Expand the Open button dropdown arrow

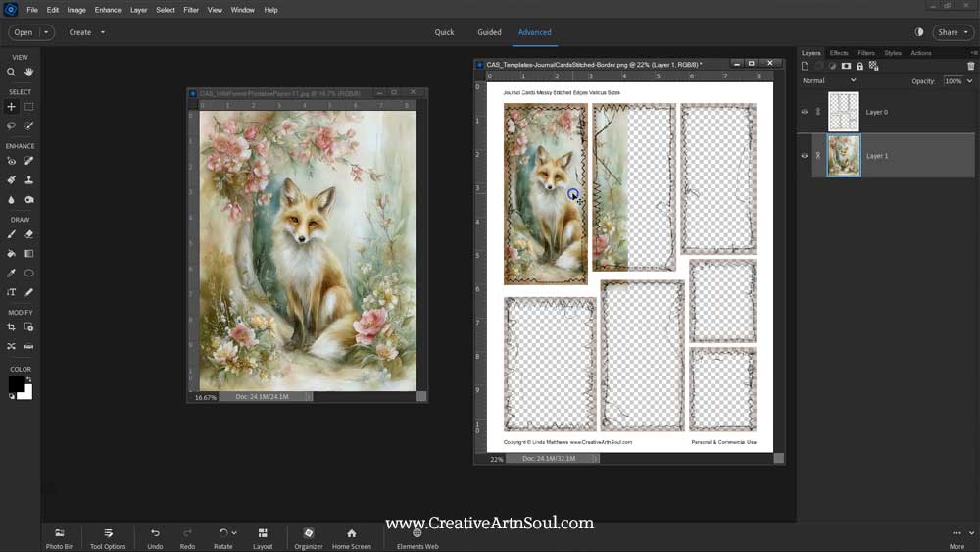pyautogui.click(x=46, y=32)
